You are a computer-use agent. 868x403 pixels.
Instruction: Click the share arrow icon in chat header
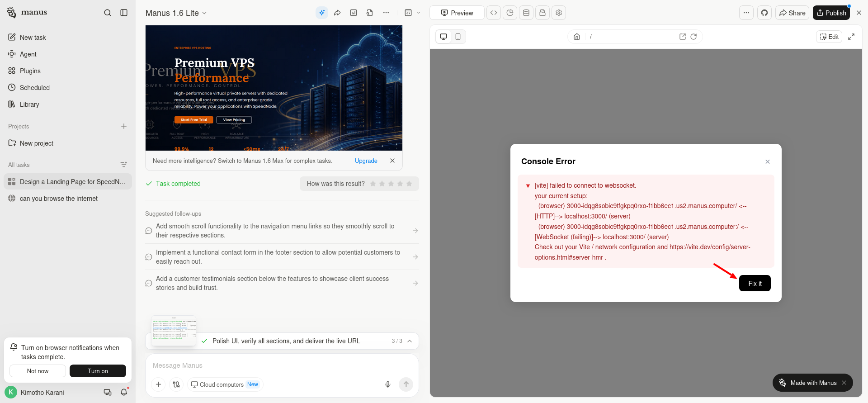[337, 13]
